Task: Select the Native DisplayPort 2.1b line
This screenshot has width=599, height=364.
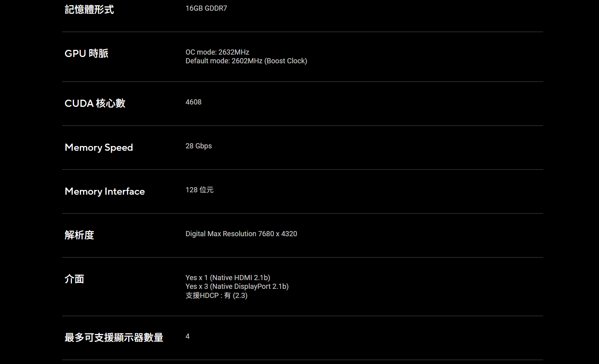Action: (237, 286)
